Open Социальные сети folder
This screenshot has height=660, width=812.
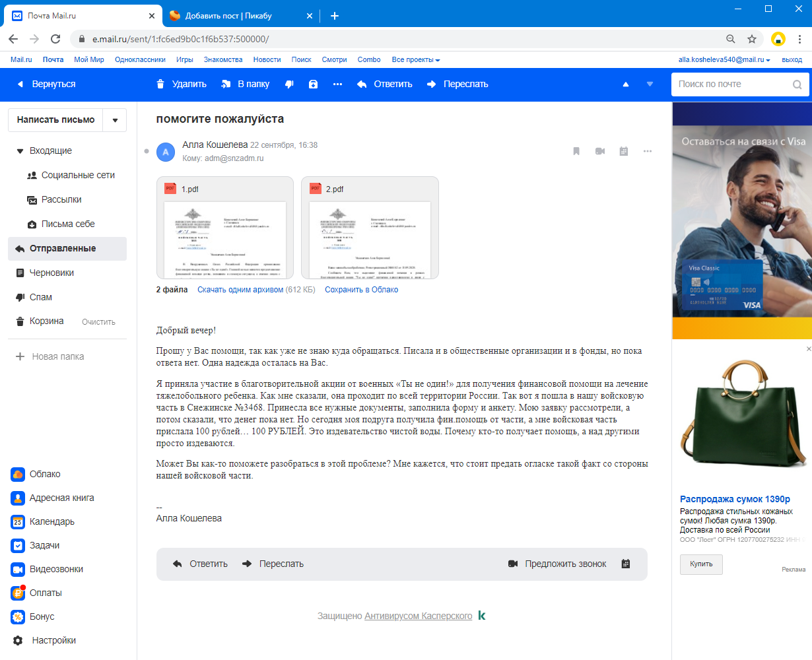click(71, 175)
